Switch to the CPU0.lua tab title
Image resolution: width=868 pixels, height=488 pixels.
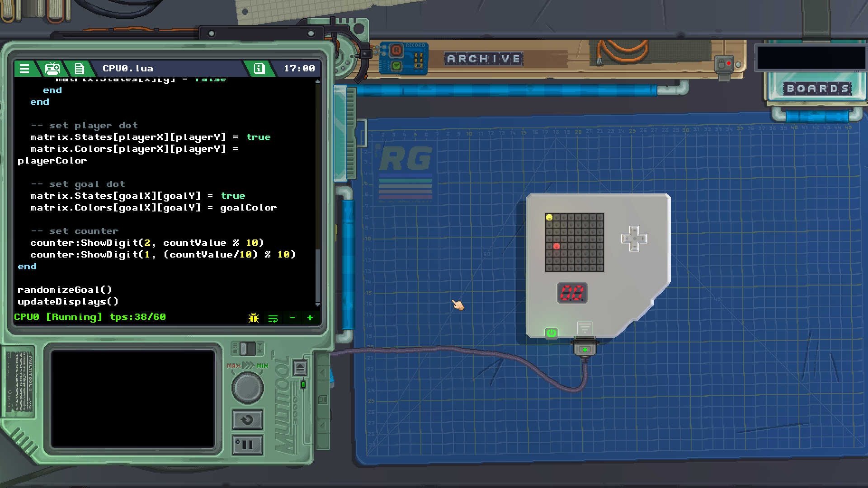click(x=128, y=69)
